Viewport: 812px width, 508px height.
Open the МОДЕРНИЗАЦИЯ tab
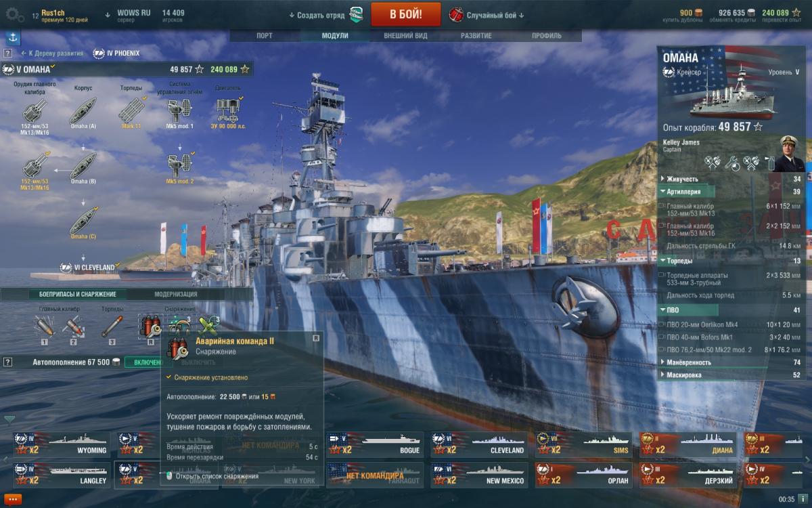click(176, 294)
